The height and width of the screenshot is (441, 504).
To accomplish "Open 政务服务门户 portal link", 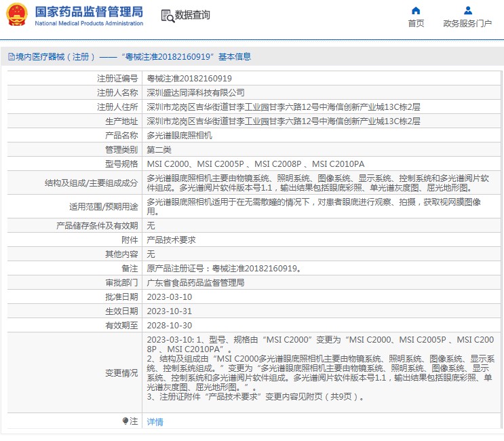I will (x=467, y=23).
